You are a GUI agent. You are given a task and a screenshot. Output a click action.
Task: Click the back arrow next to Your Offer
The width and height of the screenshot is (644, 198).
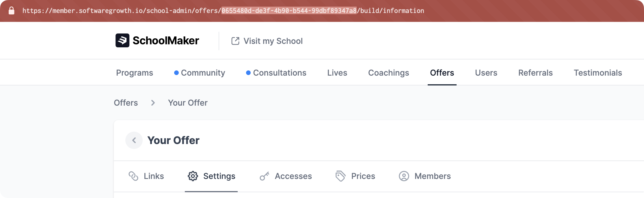pyautogui.click(x=134, y=140)
